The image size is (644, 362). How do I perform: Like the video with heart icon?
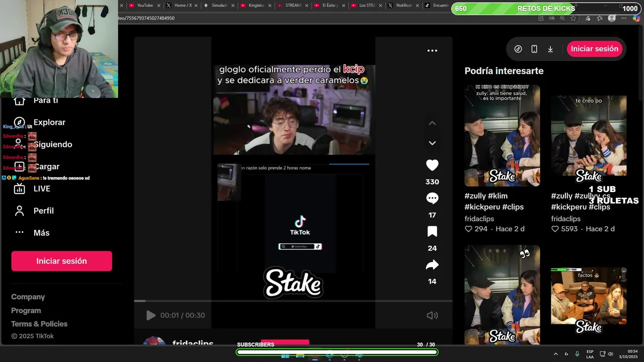(432, 165)
